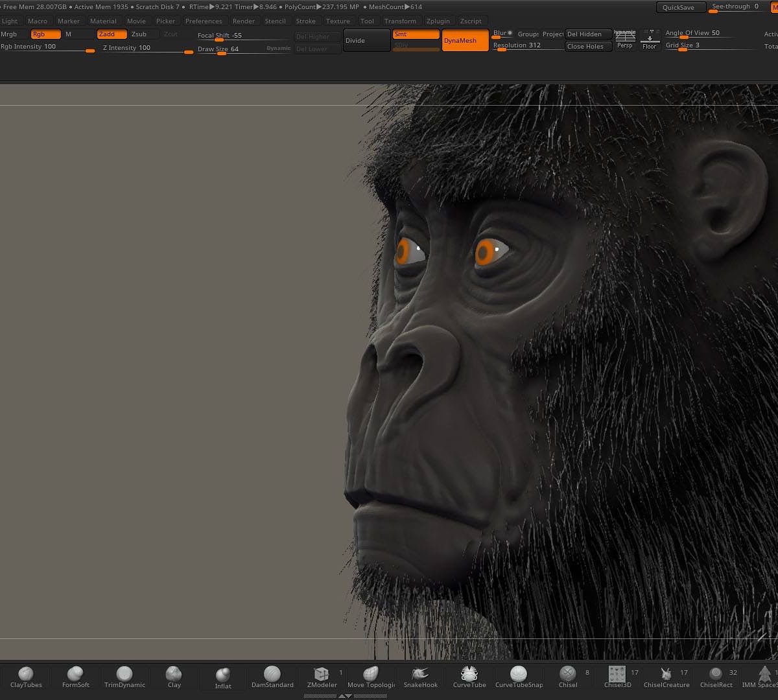Open the Movie menu
Screen dimensions: 778x700
coord(136,21)
